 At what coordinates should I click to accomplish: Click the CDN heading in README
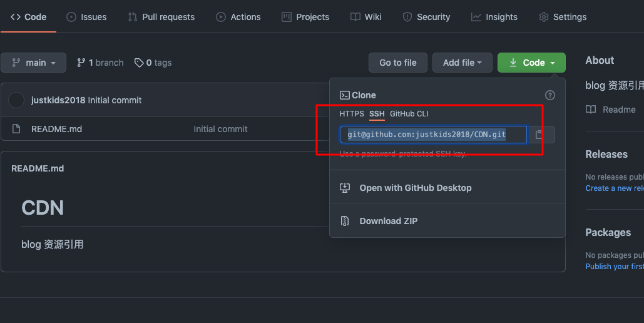pos(43,208)
